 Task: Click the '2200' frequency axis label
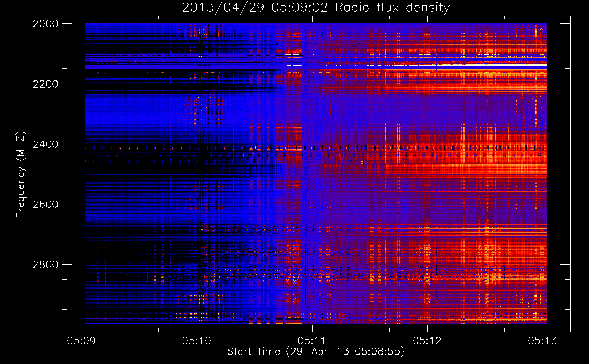pos(46,84)
